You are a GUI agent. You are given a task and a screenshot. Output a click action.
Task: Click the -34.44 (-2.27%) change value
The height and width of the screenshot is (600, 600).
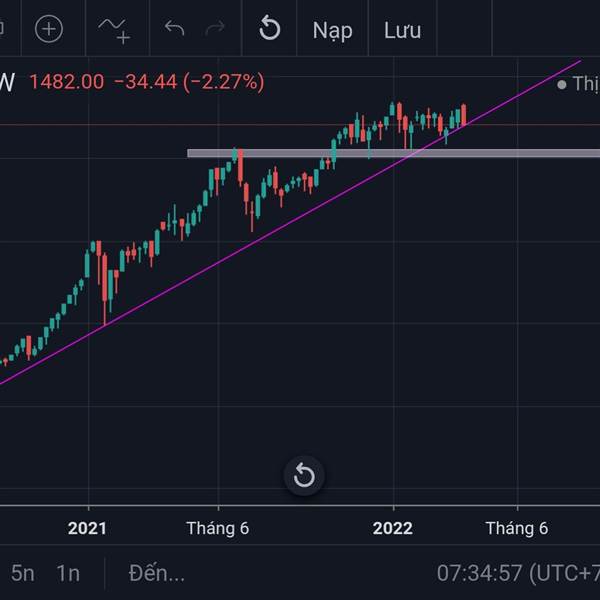189,82
